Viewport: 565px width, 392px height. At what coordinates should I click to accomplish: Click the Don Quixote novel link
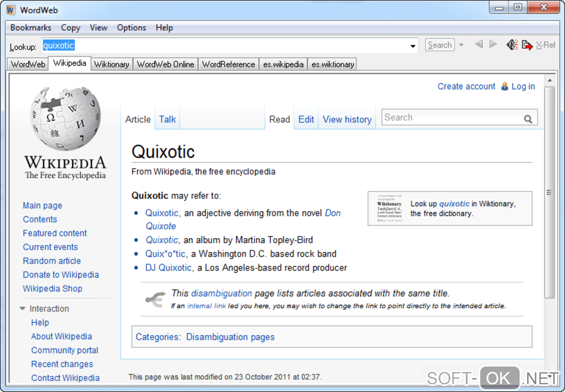[x=332, y=213]
